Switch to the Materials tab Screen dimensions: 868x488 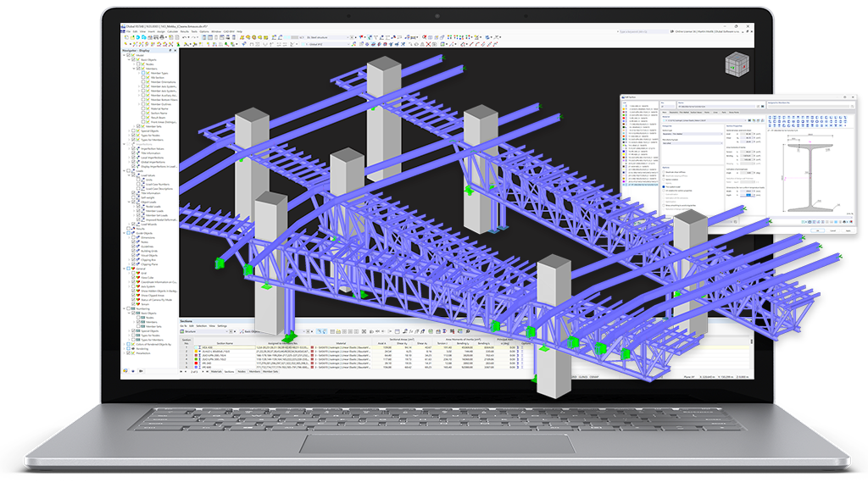coord(216,371)
